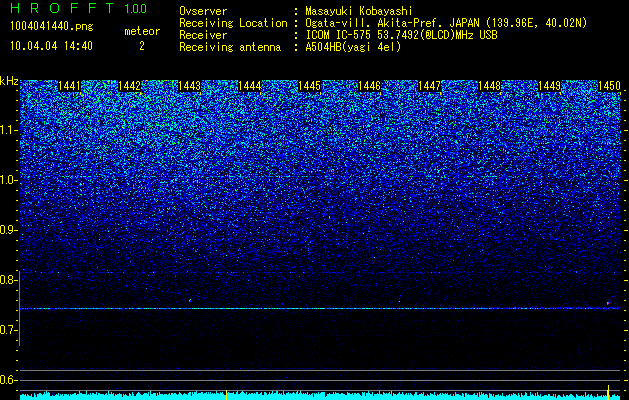The width and height of the screenshot is (629, 400).
Task: Click the 0.9 kHz axis label
Action: (8, 230)
